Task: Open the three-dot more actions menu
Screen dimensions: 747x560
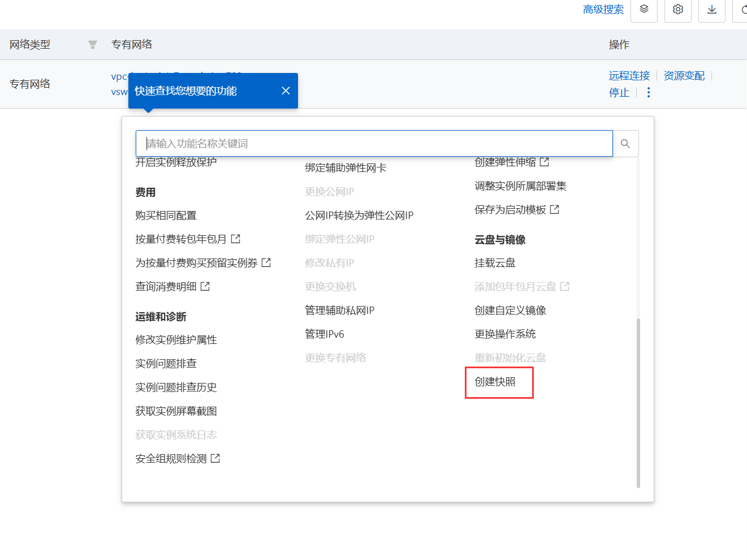Action: coord(649,92)
